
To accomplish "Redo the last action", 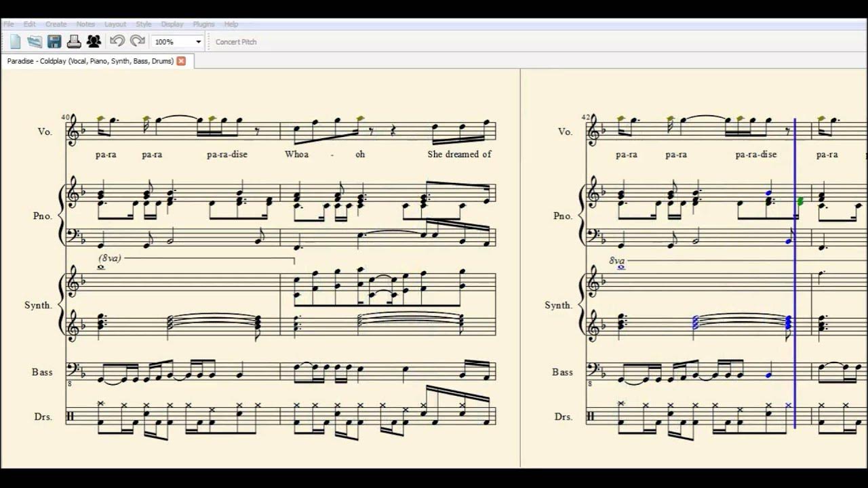I will (x=138, y=41).
